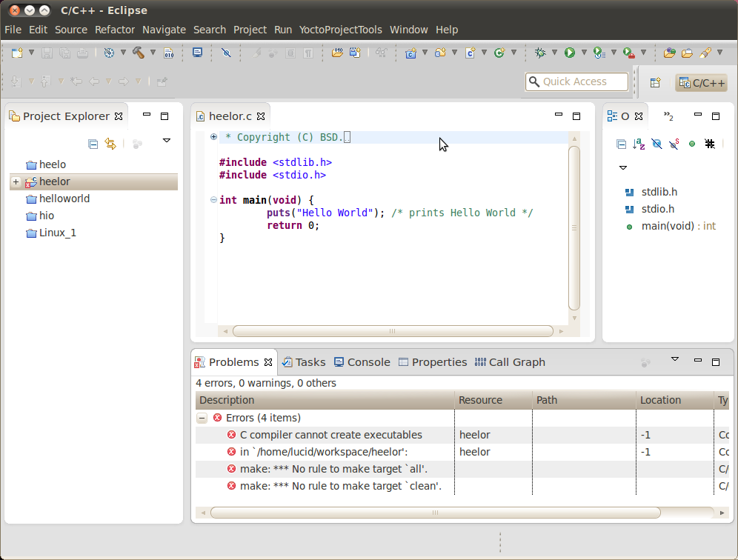Toggle Hide Fields in the Outline view

[x=656, y=144]
